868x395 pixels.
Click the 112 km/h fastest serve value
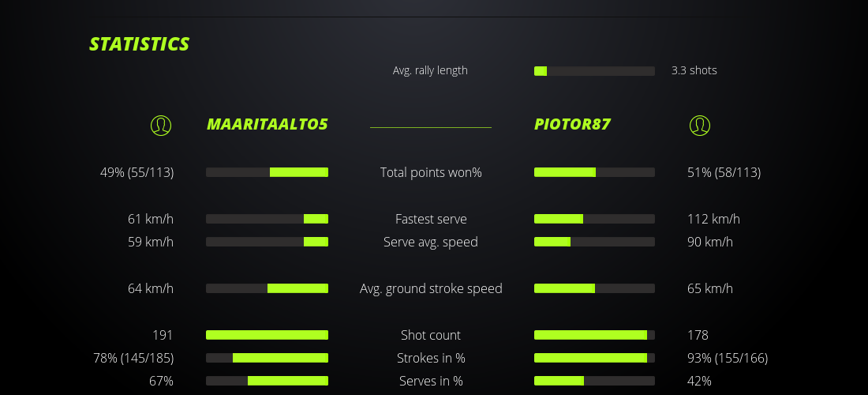click(713, 219)
